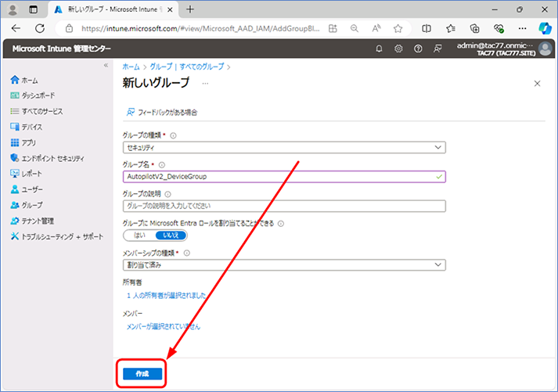The image size is (558, 392).
Task: Open ダッシュボード in the sidebar
Action: (x=33, y=95)
